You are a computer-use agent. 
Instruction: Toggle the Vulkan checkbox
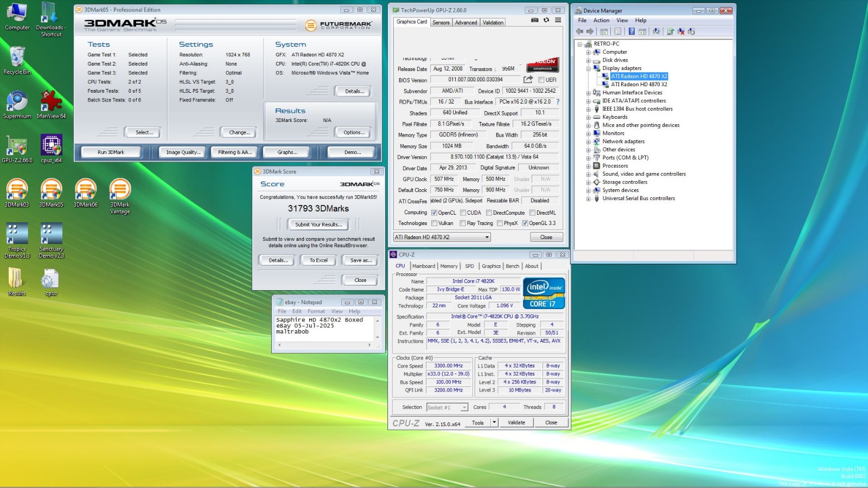[434, 223]
